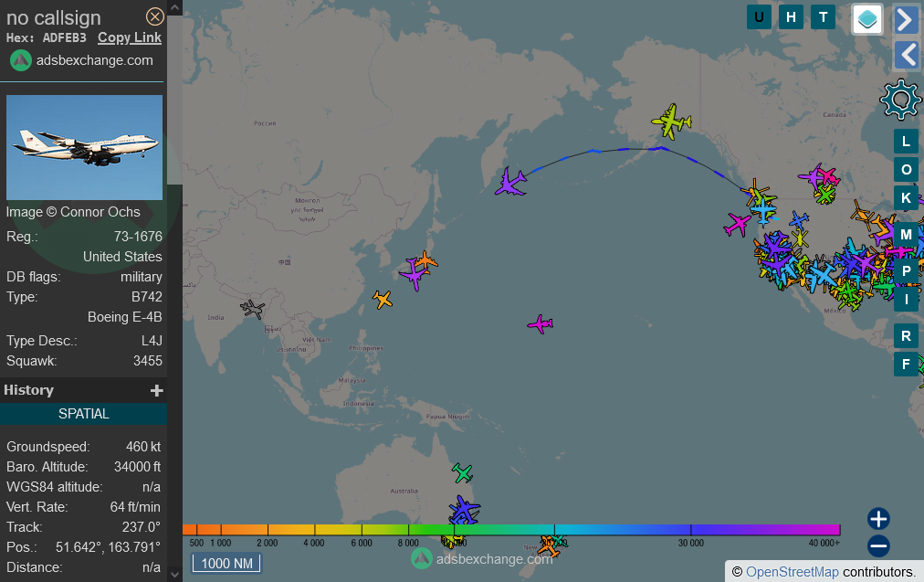Screen dimensions: 924x582
Task: Toggle the I button on map
Action: coord(907,300)
